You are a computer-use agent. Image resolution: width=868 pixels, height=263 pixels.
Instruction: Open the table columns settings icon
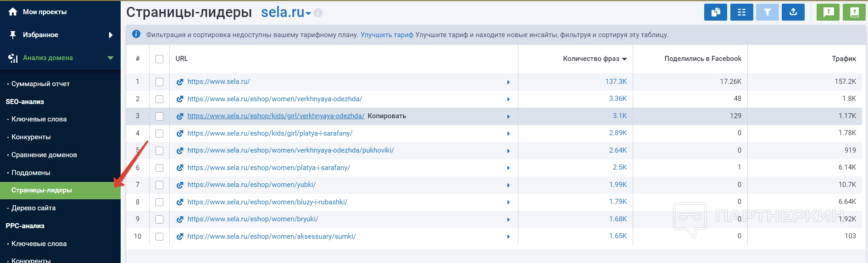point(741,12)
